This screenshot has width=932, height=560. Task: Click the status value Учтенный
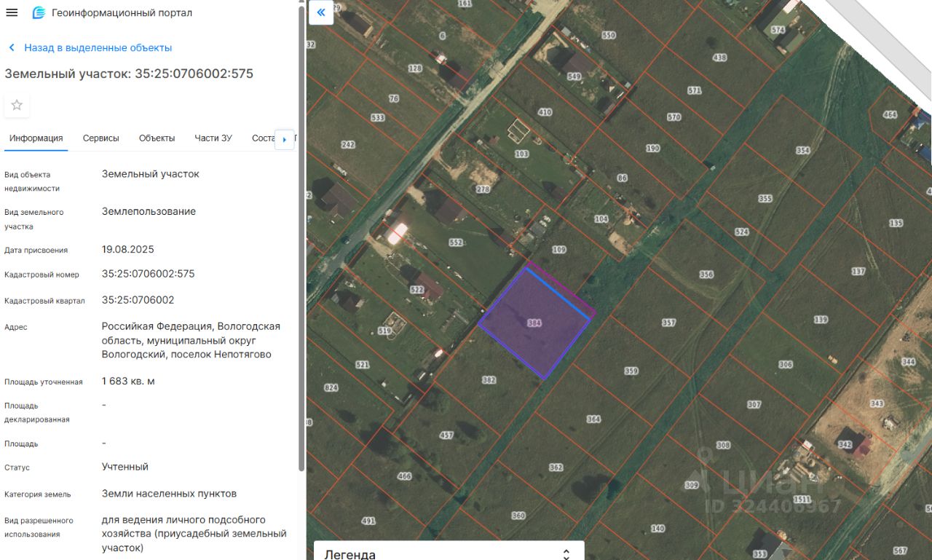(x=125, y=467)
